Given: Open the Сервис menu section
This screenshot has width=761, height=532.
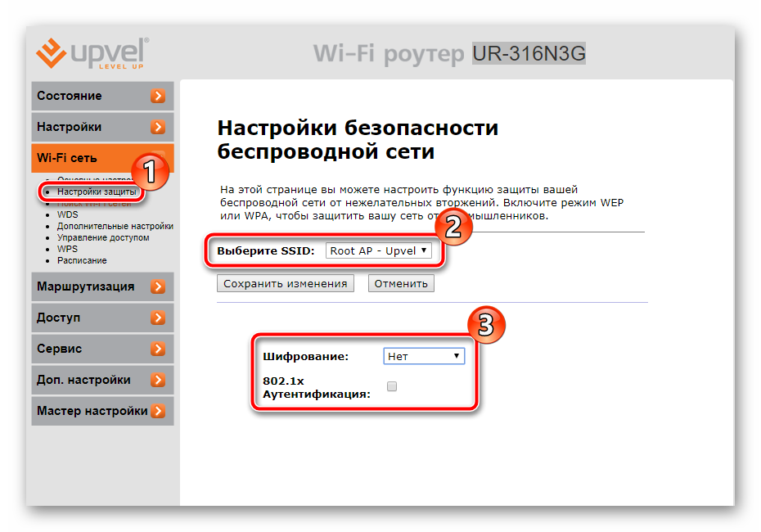Looking at the screenshot, I should click(102, 349).
